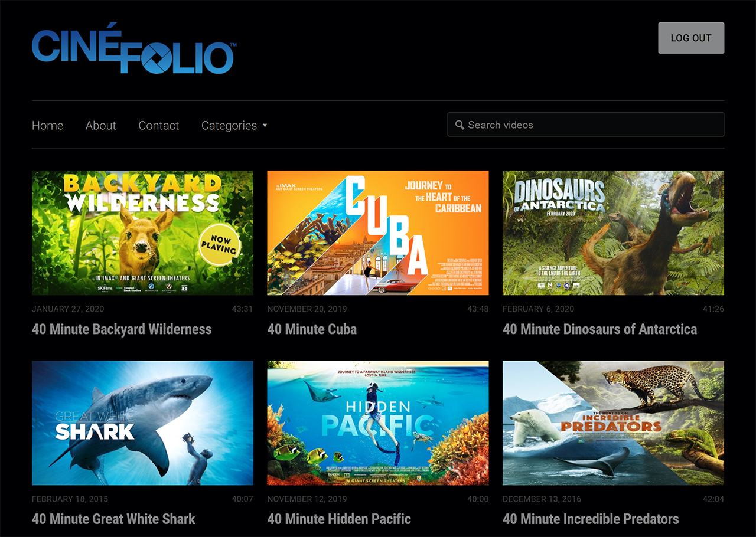Open the 40 Minute Hidden Pacific title
Screen dimensions: 756x537
pyautogui.click(x=339, y=519)
